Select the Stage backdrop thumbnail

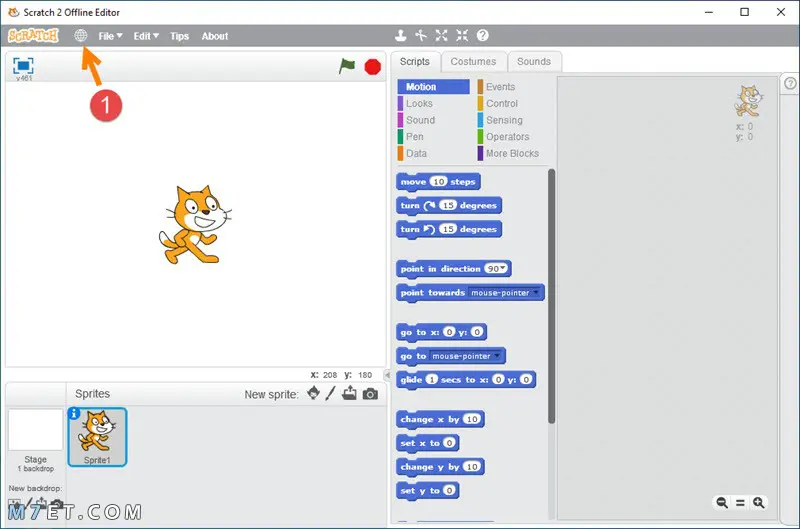(x=36, y=430)
